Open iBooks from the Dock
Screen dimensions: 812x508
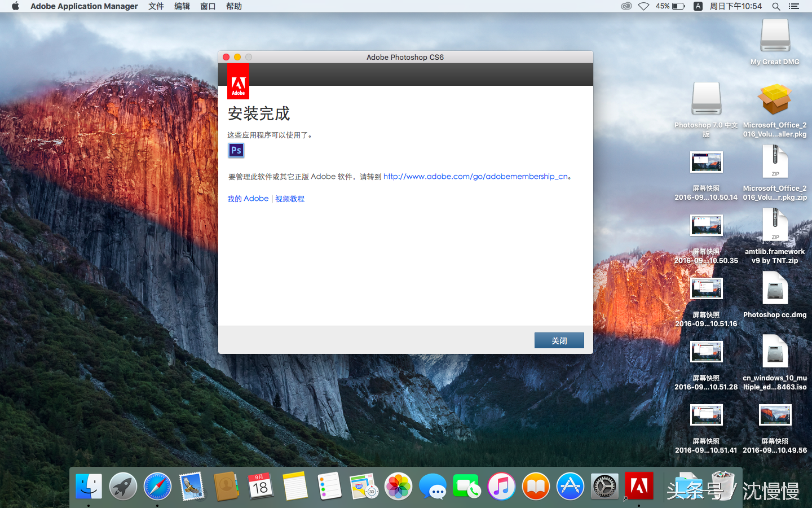click(x=536, y=486)
